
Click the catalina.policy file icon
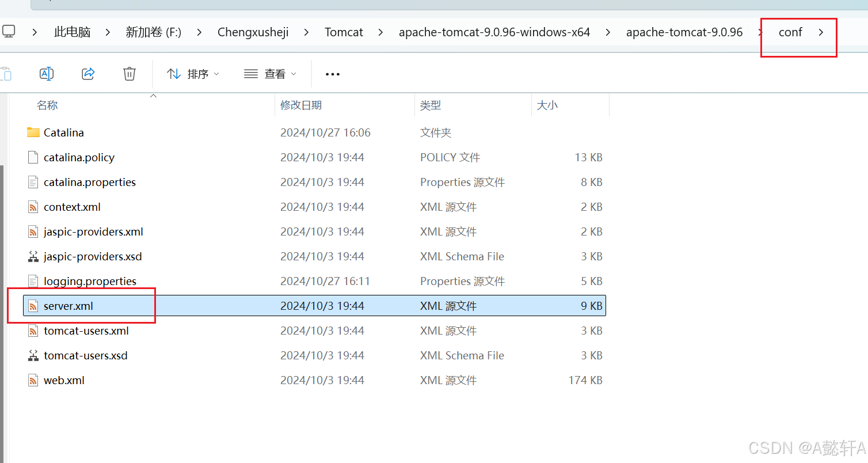point(33,157)
